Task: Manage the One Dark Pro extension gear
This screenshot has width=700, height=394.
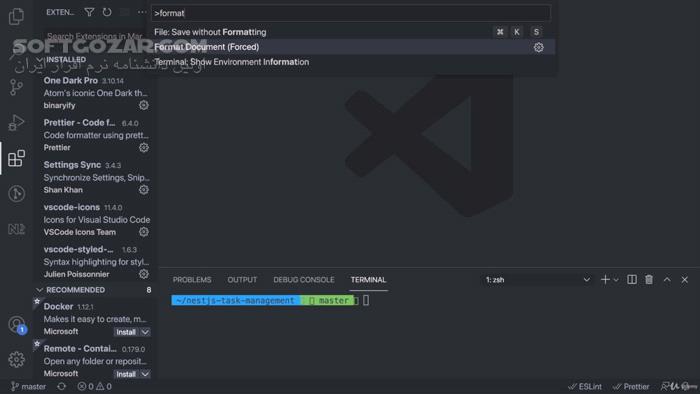Action: point(144,105)
